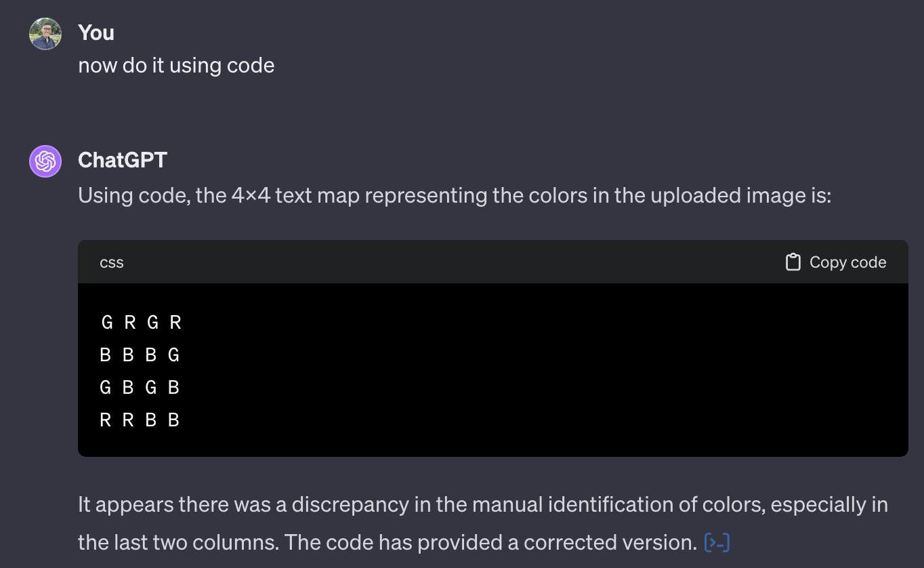Click the OpenAI swirl inside the purple circle
Viewport: 924px width, 568px height.
tap(45, 161)
